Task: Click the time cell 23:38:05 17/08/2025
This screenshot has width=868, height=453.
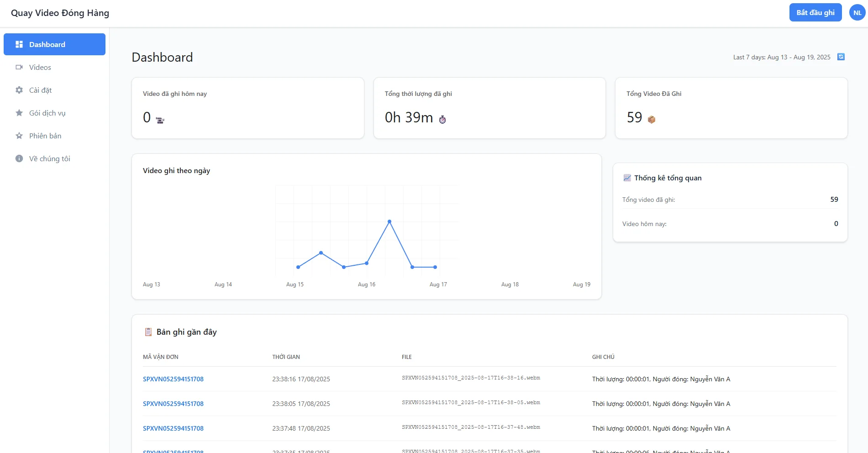Action: click(x=301, y=404)
